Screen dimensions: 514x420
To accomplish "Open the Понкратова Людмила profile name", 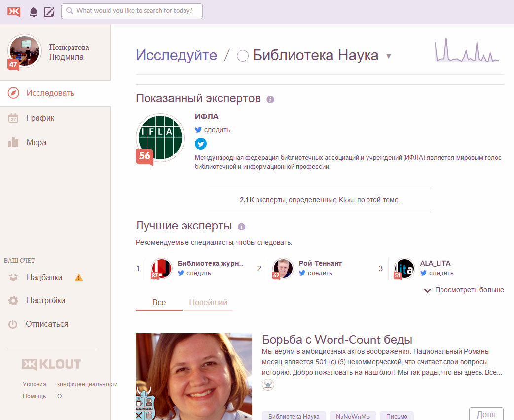I will pos(69,52).
